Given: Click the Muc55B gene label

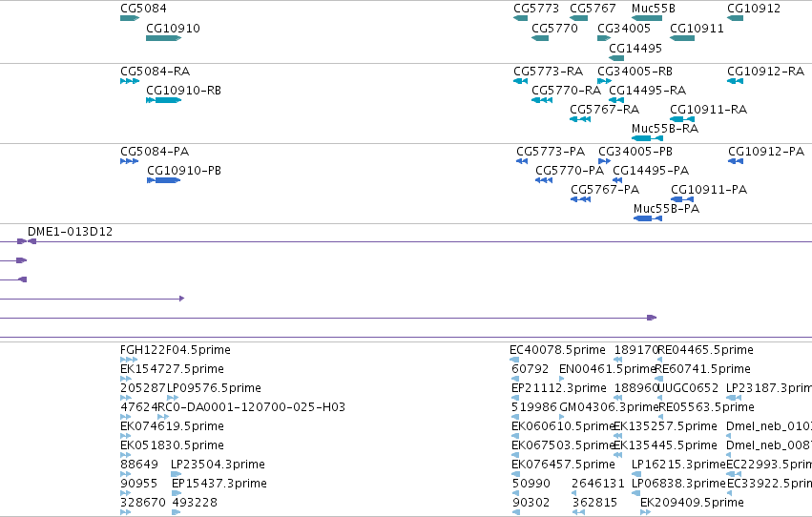Looking at the screenshot, I should (x=654, y=9).
